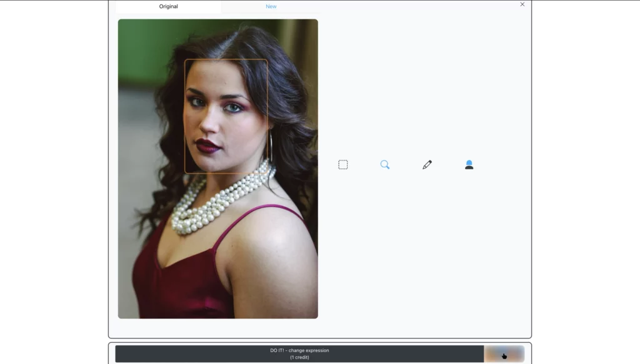Select the New results tab label
This screenshot has width=640, height=364.
[271, 6]
